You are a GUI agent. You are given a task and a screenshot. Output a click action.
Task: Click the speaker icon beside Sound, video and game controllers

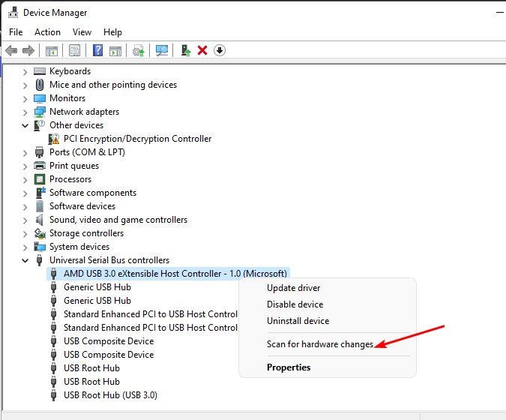click(40, 220)
